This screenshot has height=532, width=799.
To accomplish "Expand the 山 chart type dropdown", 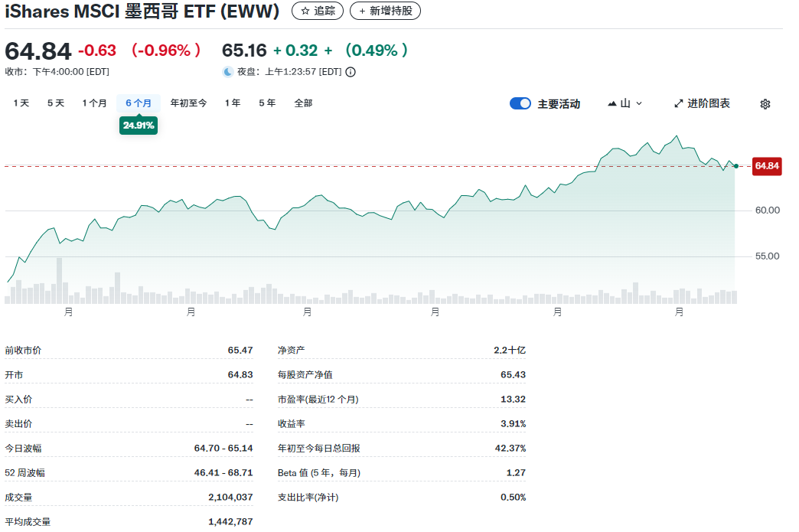I will (x=625, y=103).
